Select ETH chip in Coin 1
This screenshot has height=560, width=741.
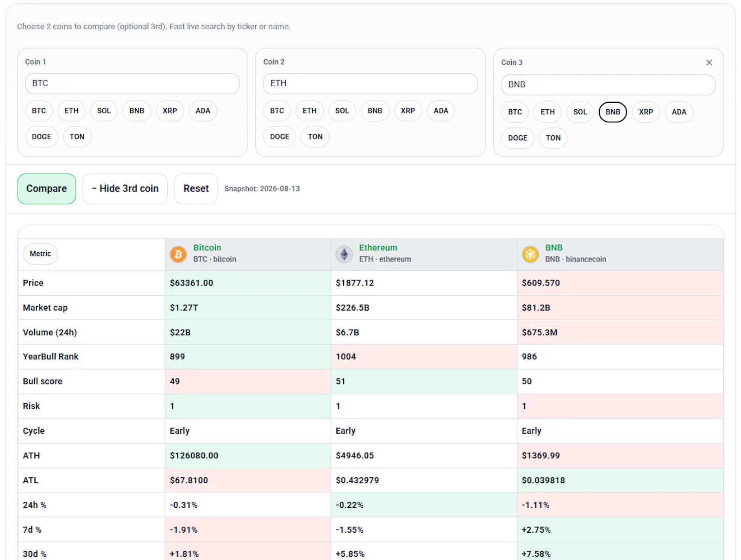[x=71, y=111]
